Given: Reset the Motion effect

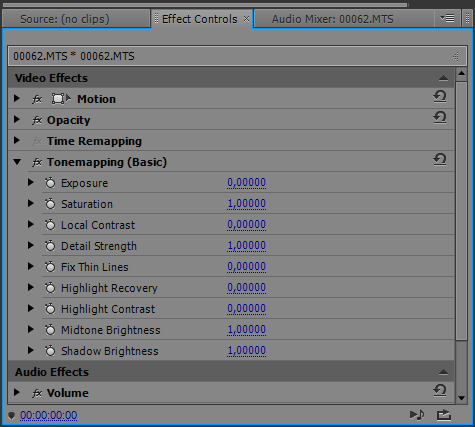Looking at the screenshot, I should pyautogui.click(x=440, y=97).
